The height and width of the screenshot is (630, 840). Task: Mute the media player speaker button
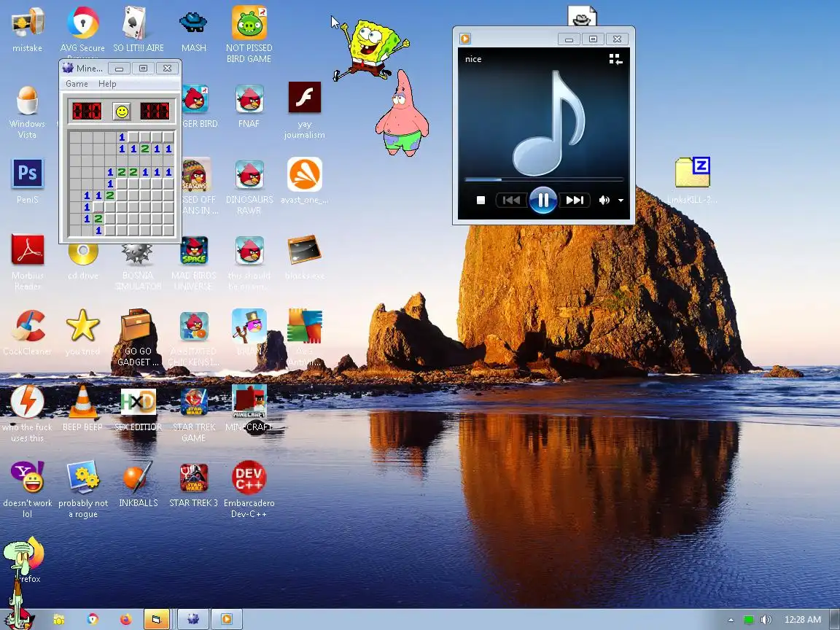(x=604, y=200)
